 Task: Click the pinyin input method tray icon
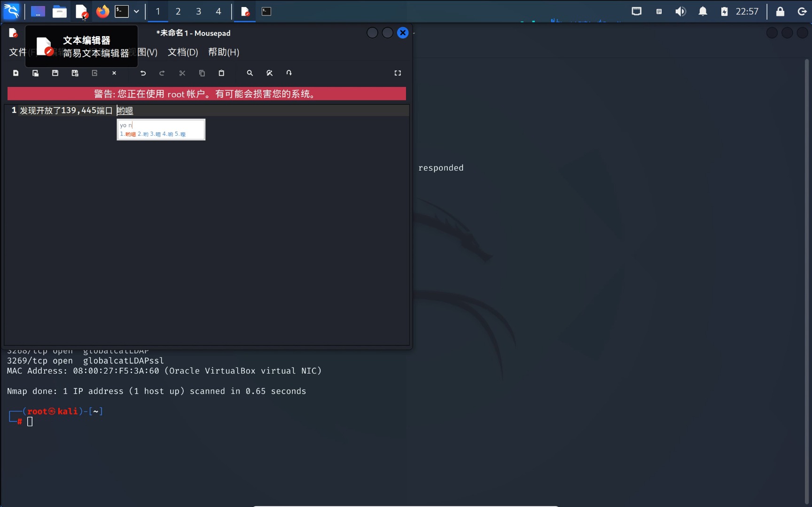(x=659, y=11)
